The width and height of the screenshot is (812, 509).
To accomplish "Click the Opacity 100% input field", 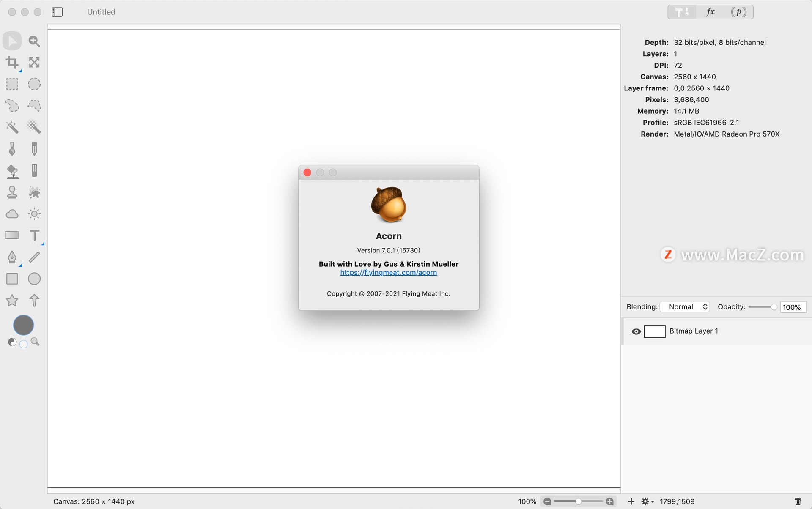I will [793, 307].
